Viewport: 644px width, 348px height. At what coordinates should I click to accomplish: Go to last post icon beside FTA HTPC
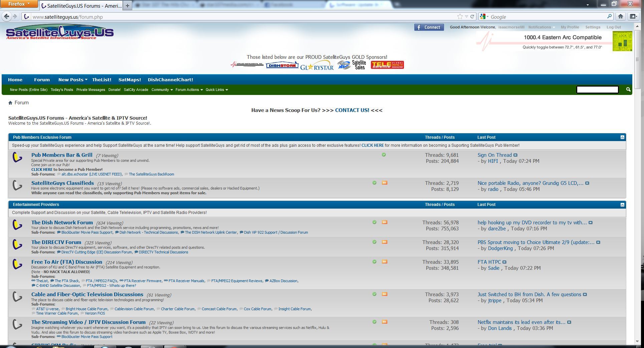click(504, 262)
